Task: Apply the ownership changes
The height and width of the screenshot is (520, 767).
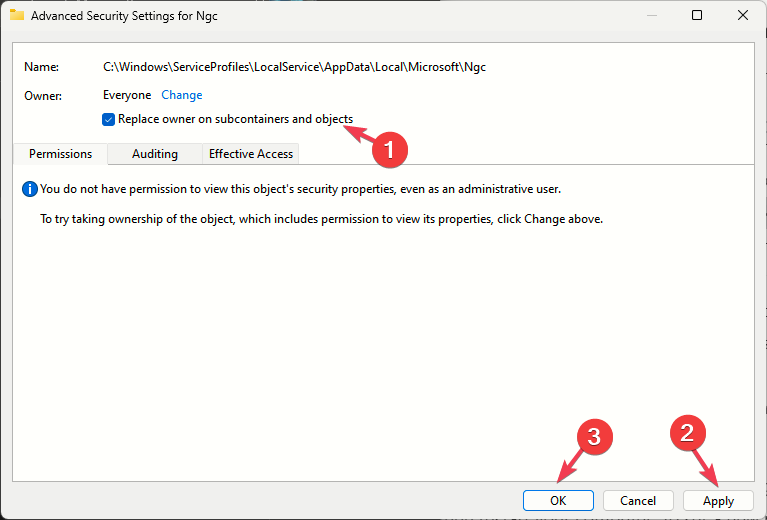Action: click(718, 500)
